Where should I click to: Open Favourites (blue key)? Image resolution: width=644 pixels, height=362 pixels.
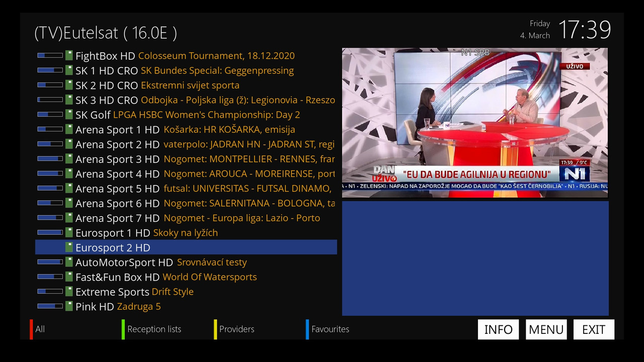click(328, 329)
